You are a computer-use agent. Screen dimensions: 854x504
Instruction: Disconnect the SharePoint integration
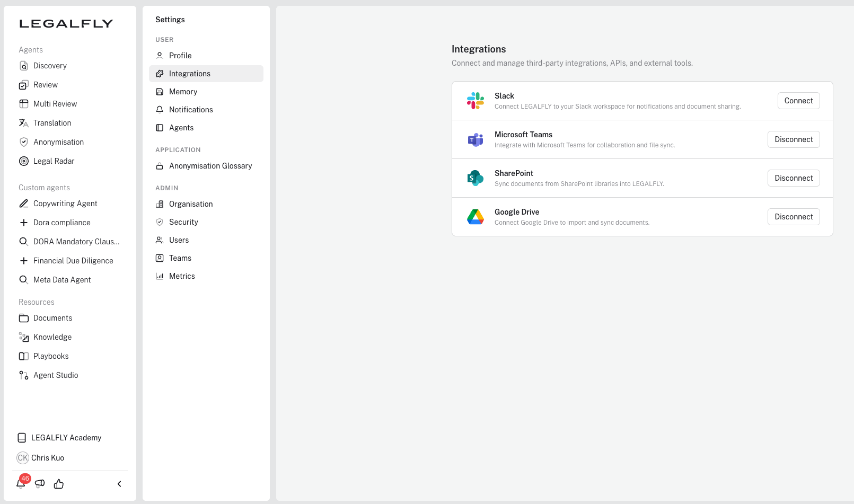coord(793,178)
